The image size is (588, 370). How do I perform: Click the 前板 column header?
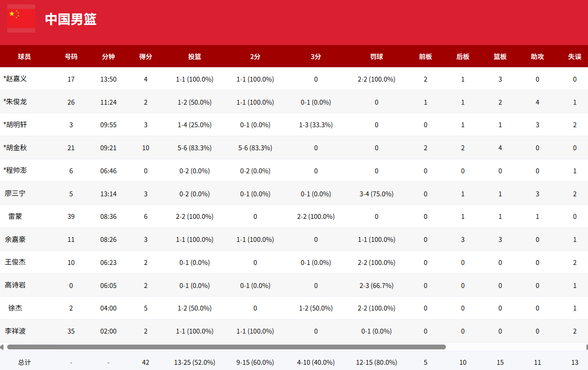click(426, 57)
